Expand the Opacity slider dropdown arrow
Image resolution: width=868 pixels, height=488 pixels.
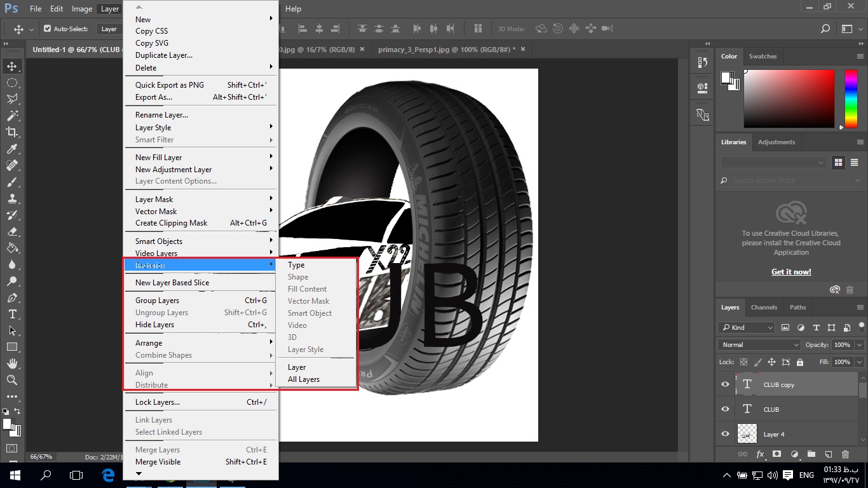click(859, 344)
